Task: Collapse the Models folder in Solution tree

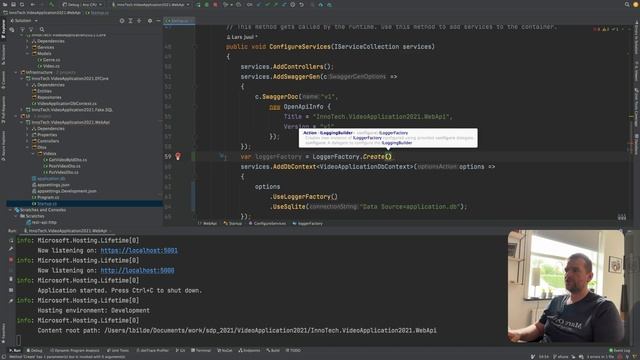Action: click(x=28, y=53)
